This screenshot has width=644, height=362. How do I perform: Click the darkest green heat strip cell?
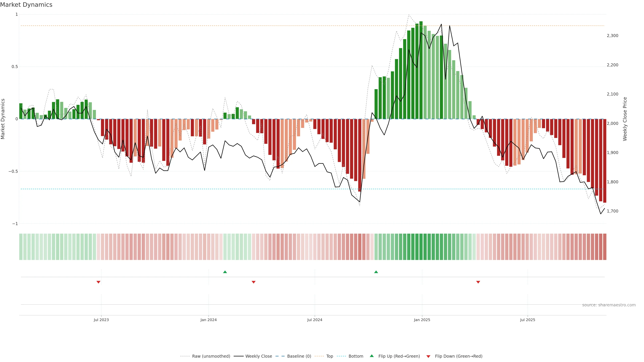[421, 247]
